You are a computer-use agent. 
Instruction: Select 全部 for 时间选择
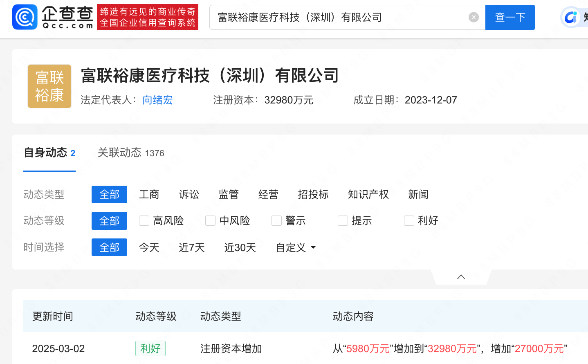click(x=109, y=247)
